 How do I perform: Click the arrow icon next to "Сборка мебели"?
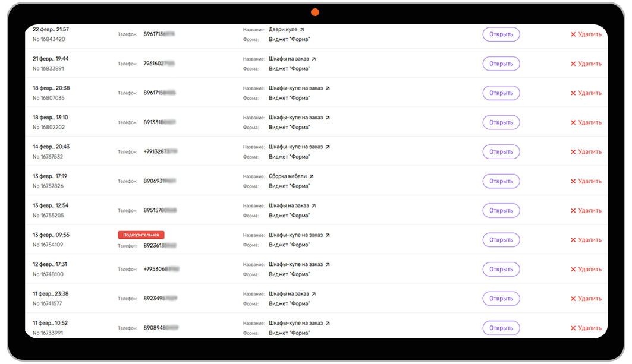click(x=311, y=176)
